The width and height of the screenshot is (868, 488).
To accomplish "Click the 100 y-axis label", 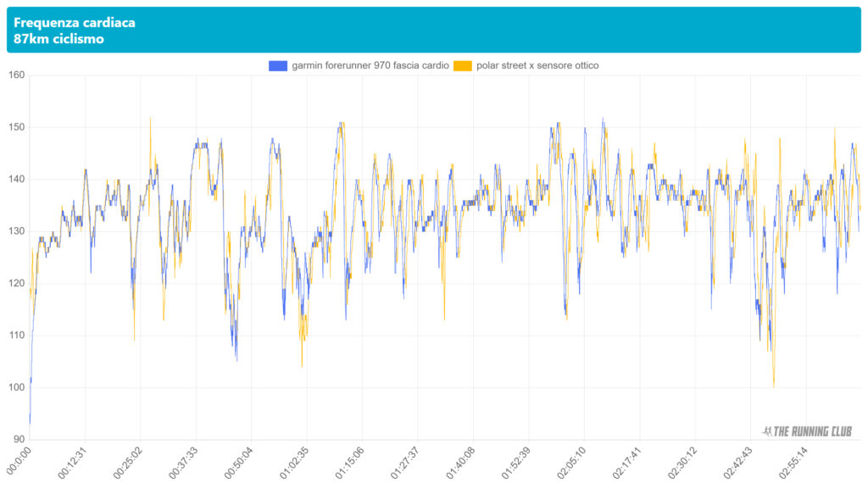I will [17, 387].
